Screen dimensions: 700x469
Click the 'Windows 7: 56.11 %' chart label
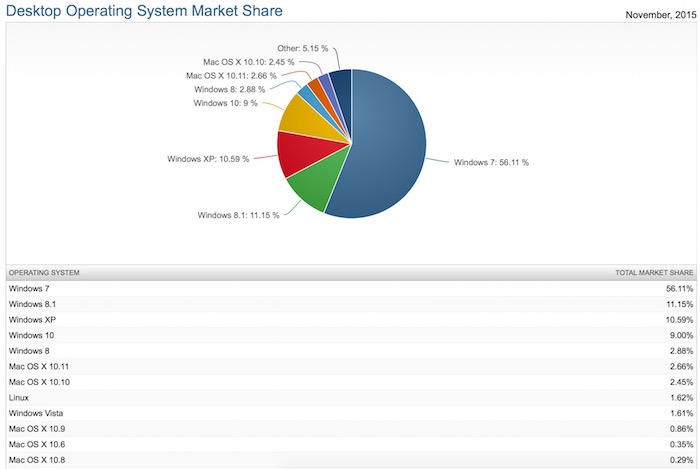[491, 162]
